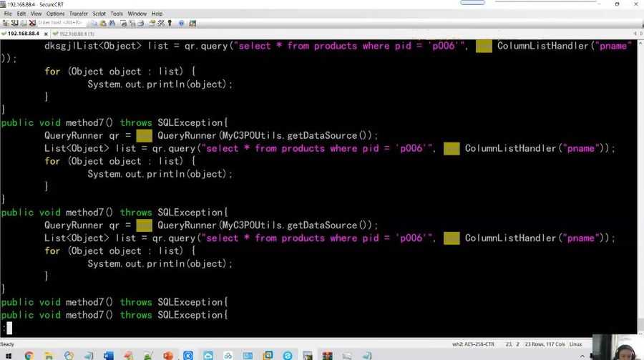
Task: Show hidden system tray icons chevron
Action: coord(582,356)
